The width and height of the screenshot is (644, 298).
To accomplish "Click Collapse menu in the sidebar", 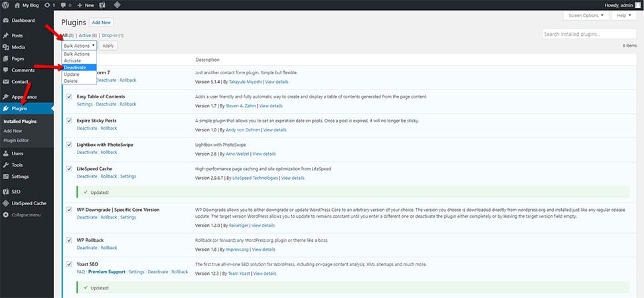I will (x=26, y=214).
